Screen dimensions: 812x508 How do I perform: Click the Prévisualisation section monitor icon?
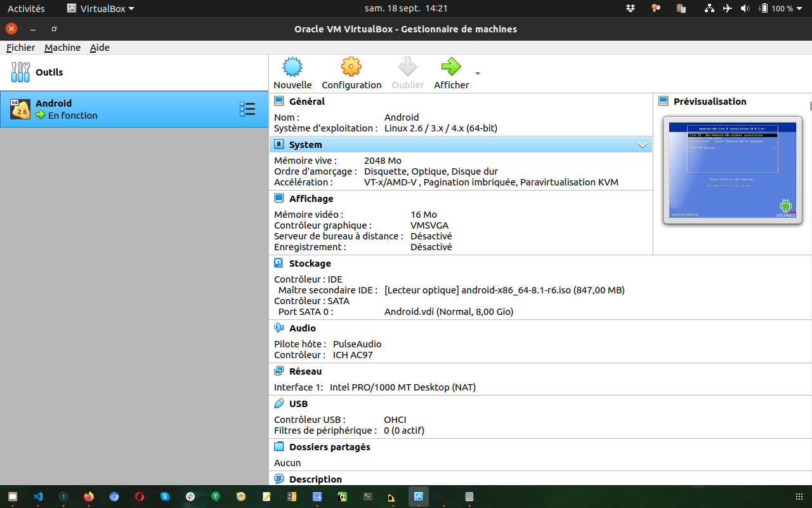pos(663,101)
